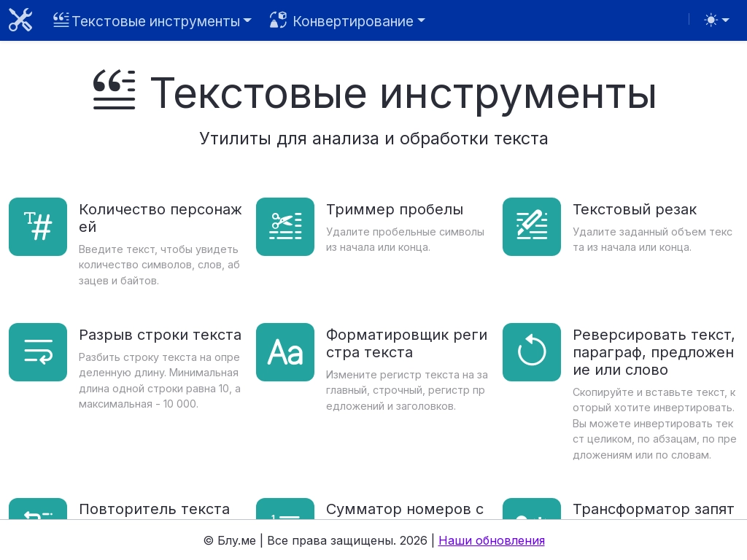
Task: Select the Aa case formatter icon
Action: tap(285, 352)
